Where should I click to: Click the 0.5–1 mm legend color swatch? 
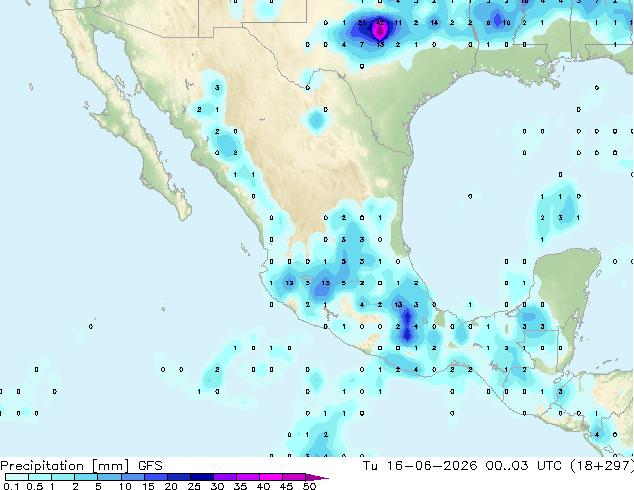(x=40, y=477)
